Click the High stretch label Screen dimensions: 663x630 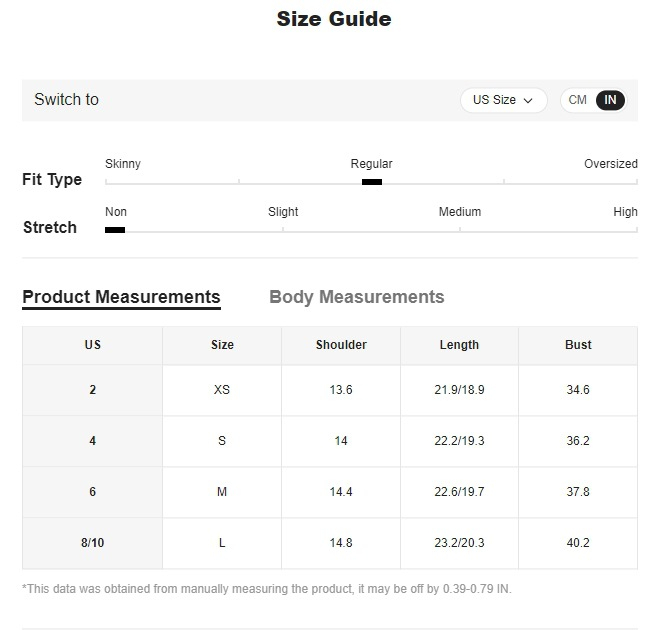pyautogui.click(x=625, y=212)
